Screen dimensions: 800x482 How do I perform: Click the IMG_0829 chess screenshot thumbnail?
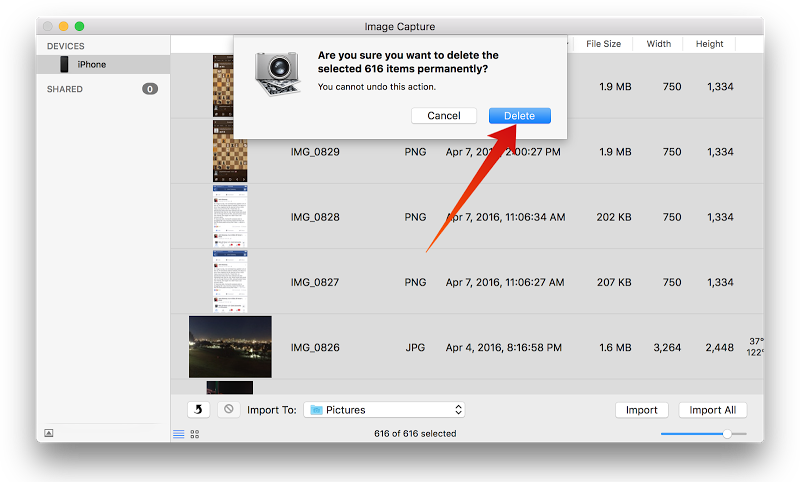coord(230,152)
